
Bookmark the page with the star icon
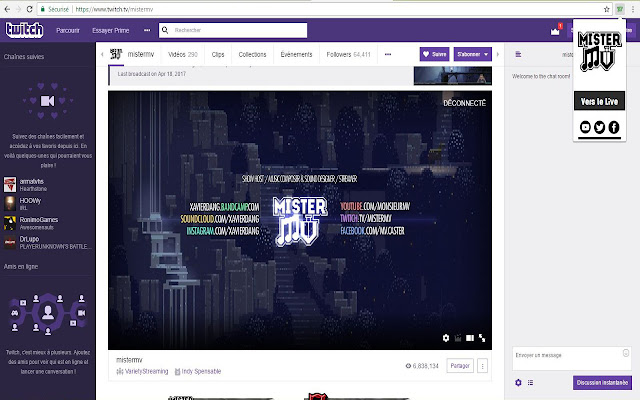click(x=607, y=9)
